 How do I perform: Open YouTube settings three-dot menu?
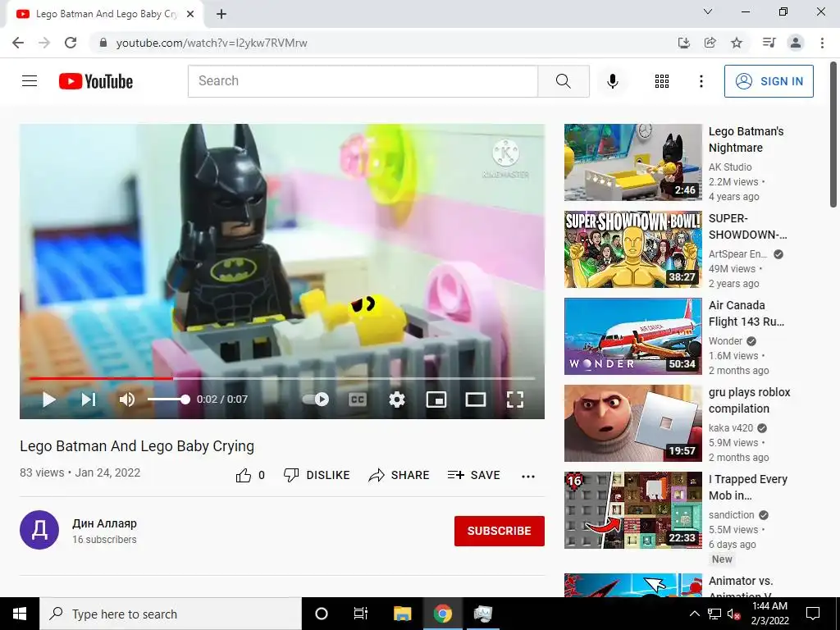point(701,81)
